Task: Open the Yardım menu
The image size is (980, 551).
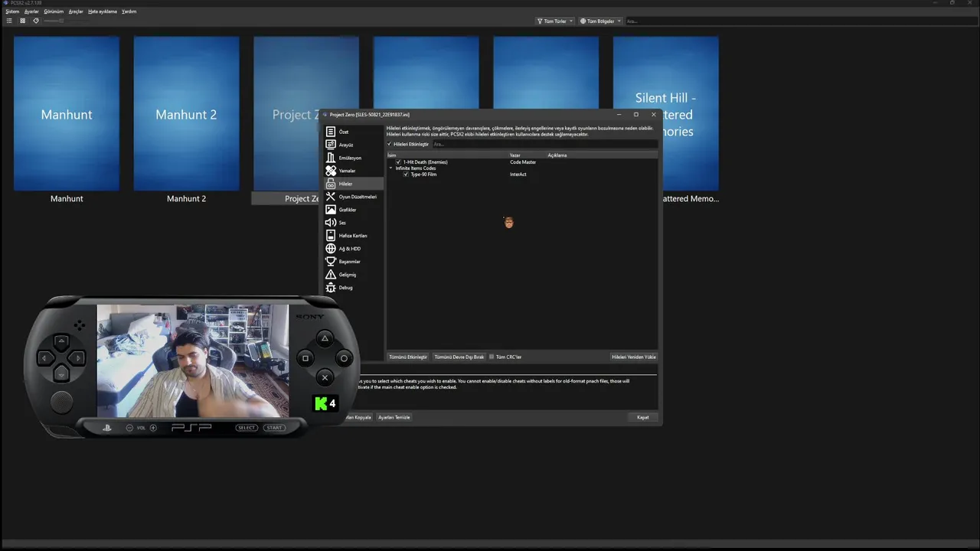Action: 129,11
